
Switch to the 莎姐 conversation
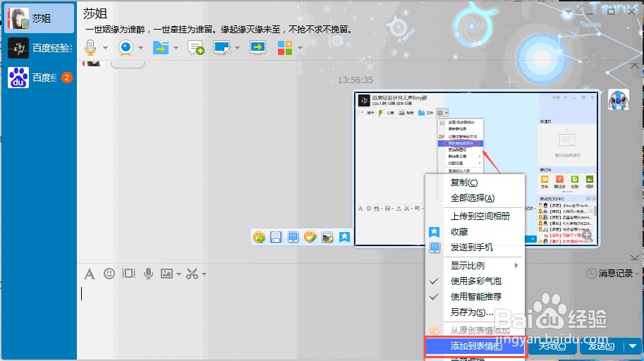tap(40, 18)
